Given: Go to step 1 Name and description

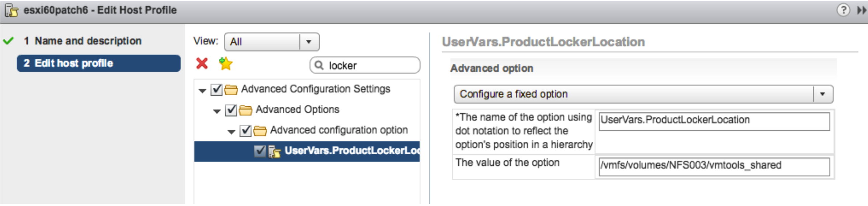Looking at the screenshot, I should pos(88,41).
